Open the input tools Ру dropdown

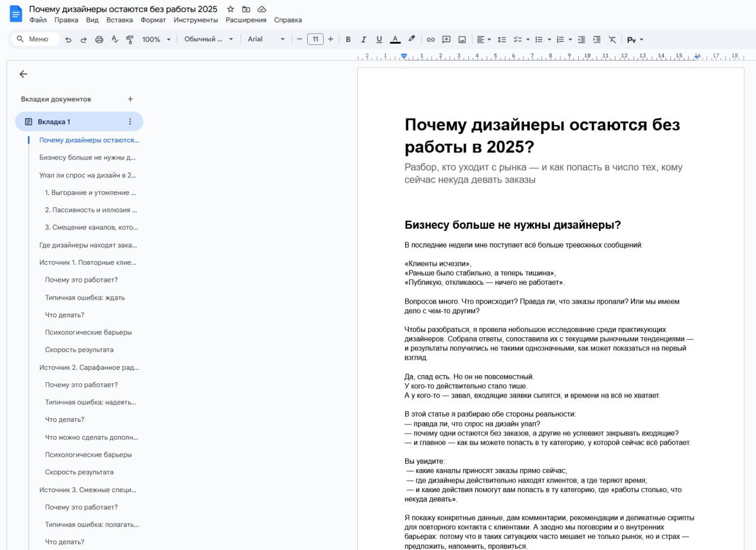point(635,40)
